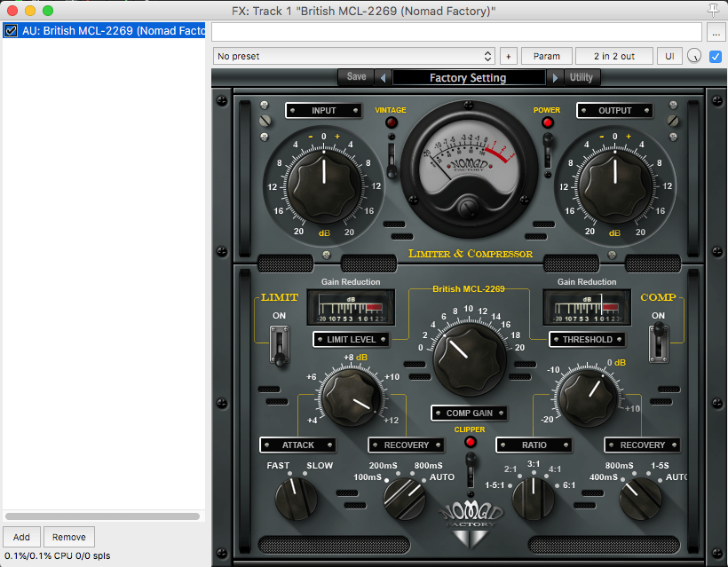Click the plus preset button

[509, 56]
